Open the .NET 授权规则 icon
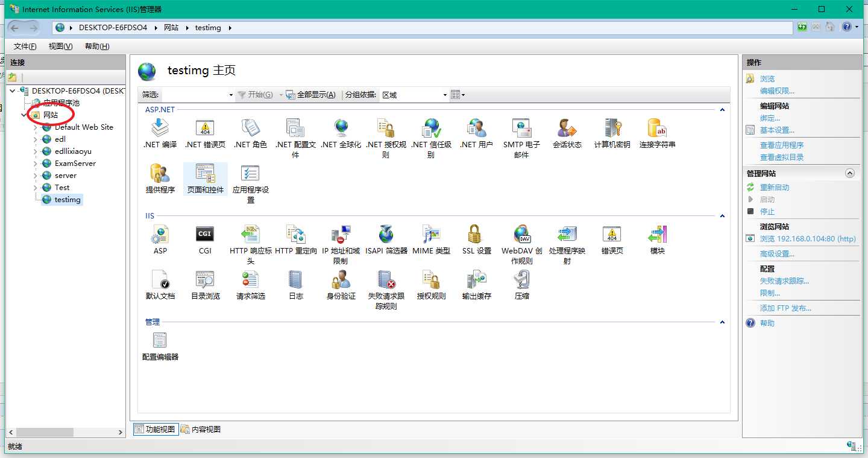Screen dimensions: 868x458 tap(386, 138)
